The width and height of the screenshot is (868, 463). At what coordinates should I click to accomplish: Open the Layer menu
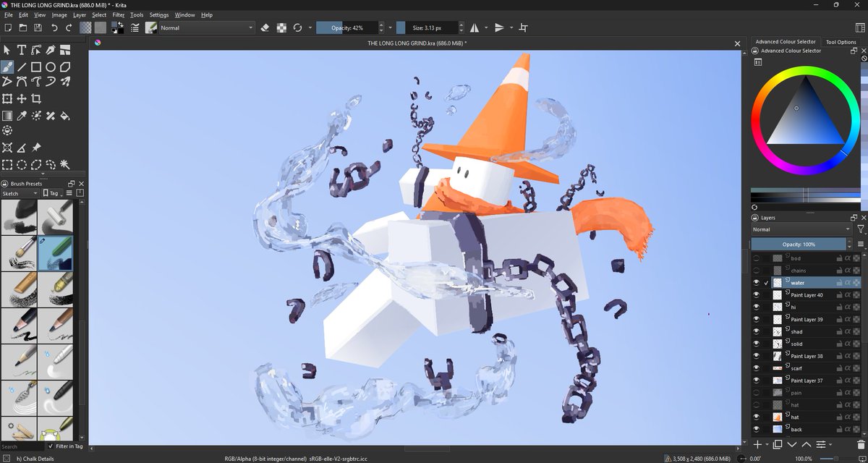coord(80,14)
